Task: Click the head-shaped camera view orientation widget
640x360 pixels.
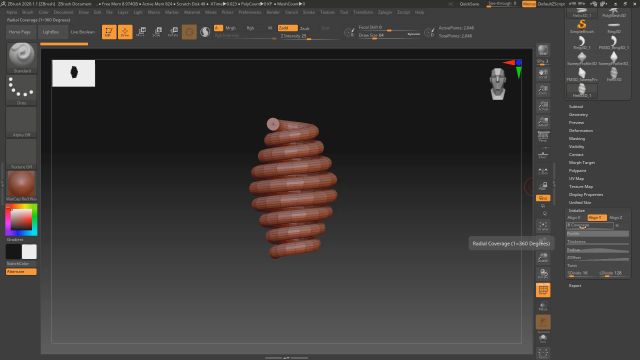Action: (498, 84)
